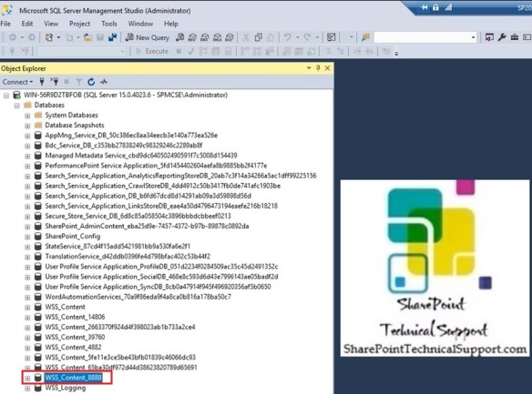Click the New Query toolbar button
Screen dimensions: 532x394
(x=148, y=37)
